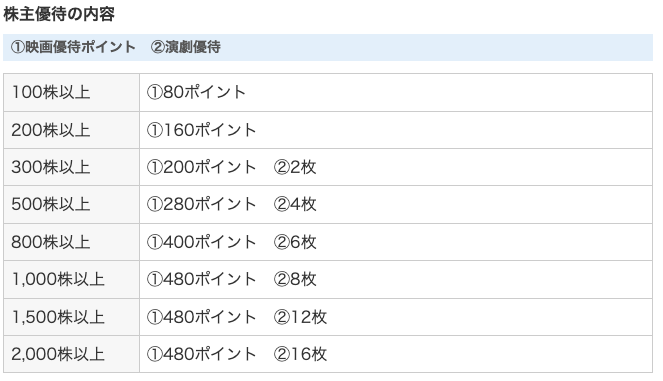This screenshot has width=663, height=381.
Task: Click the 1,000株以上 row header
Action: point(71,279)
